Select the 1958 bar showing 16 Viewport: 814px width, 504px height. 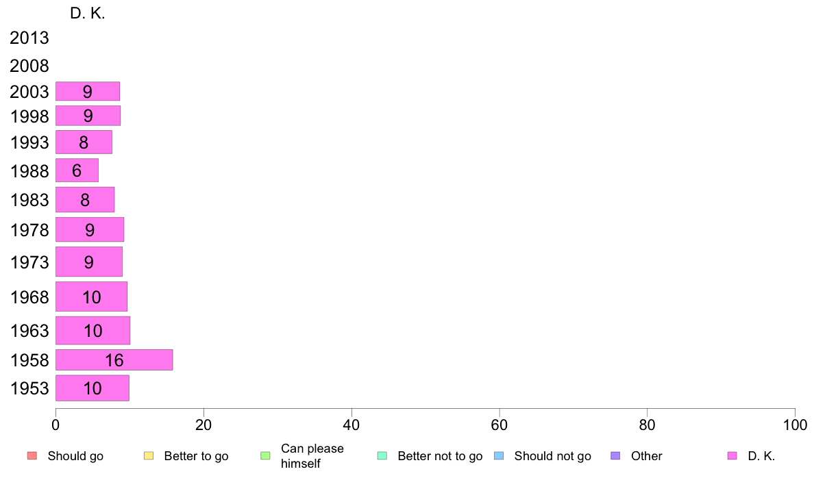114,360
